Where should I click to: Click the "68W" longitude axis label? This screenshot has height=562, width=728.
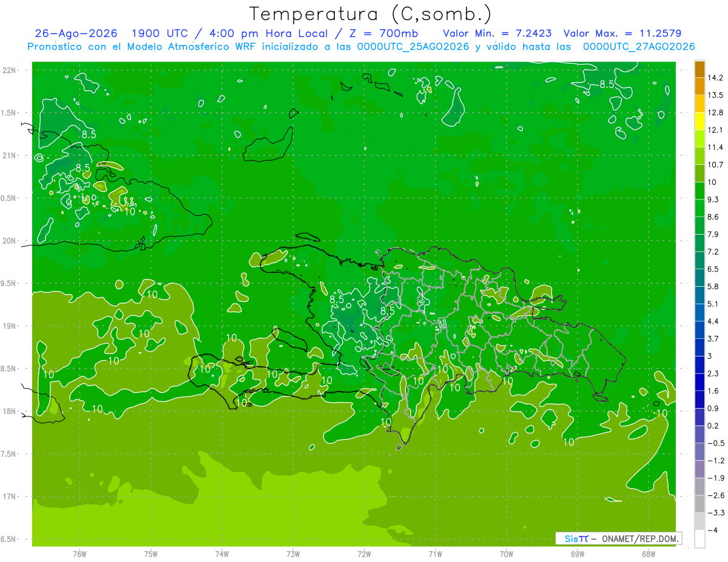coord(649,554)
